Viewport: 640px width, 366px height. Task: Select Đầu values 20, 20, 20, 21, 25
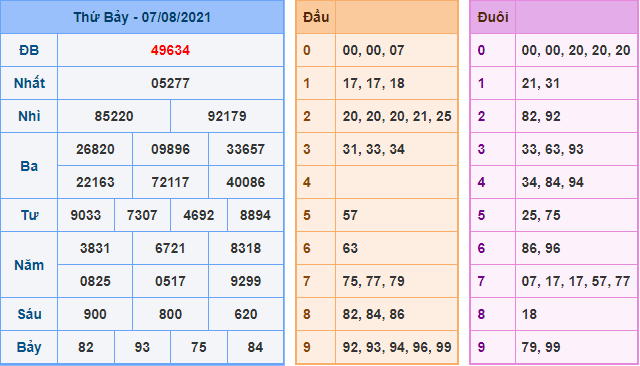pos(397,116)
